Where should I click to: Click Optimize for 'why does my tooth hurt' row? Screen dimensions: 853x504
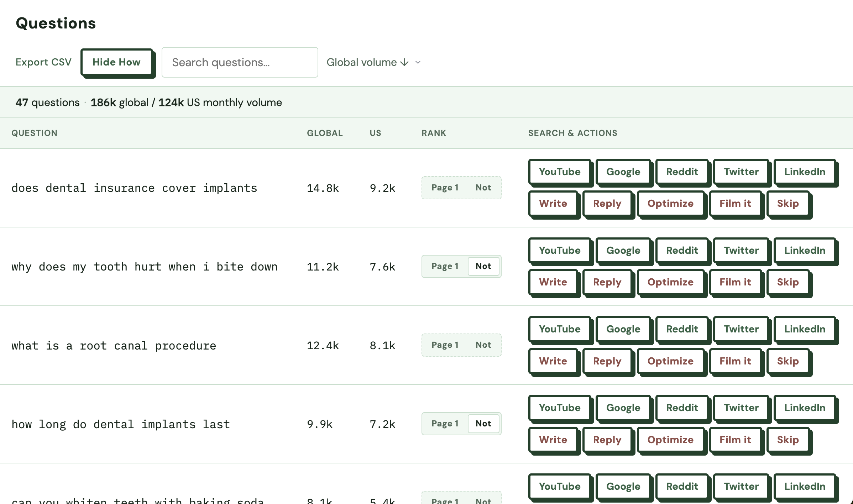670,282
